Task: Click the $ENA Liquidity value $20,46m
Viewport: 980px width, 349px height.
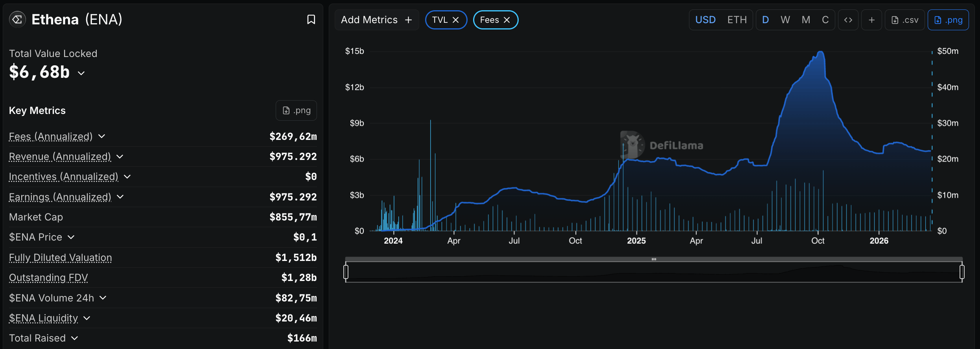Action: [296, 318]
